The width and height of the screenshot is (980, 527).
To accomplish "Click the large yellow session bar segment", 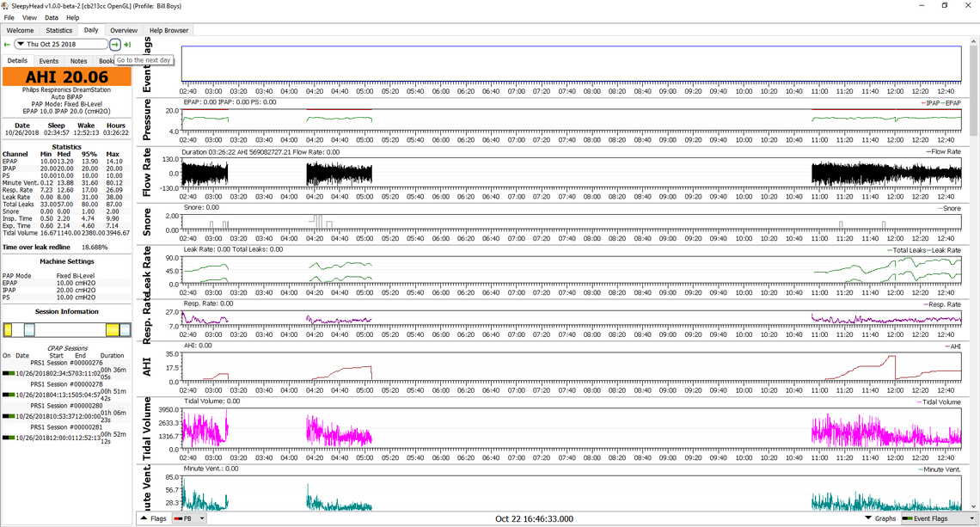I will [x=112, y=329].
